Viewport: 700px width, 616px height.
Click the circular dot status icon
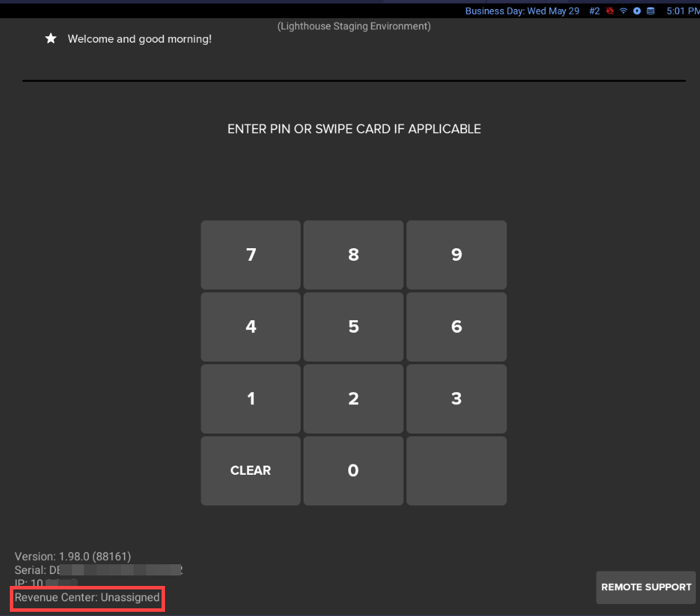click(637, 11)
